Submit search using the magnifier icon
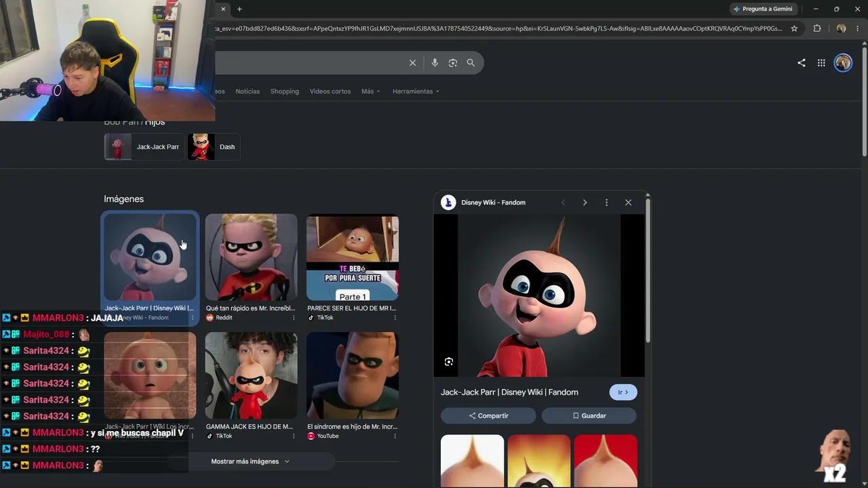The image size is (868, 488). [x=471, y=63]
